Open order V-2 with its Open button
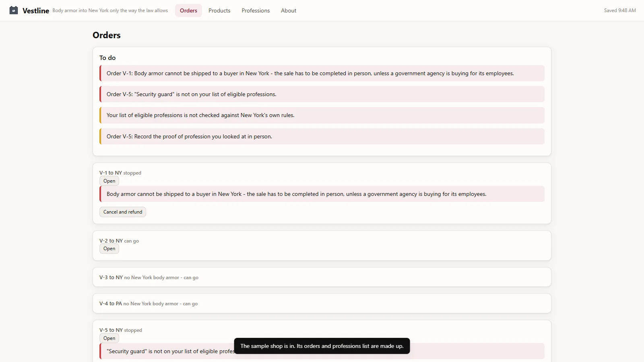 coord(109,249)
